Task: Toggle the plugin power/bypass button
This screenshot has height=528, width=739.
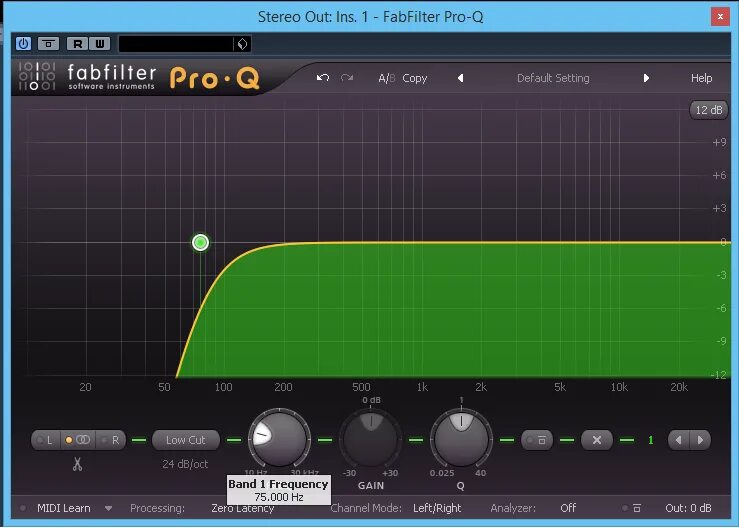Action: coord(23,44)
